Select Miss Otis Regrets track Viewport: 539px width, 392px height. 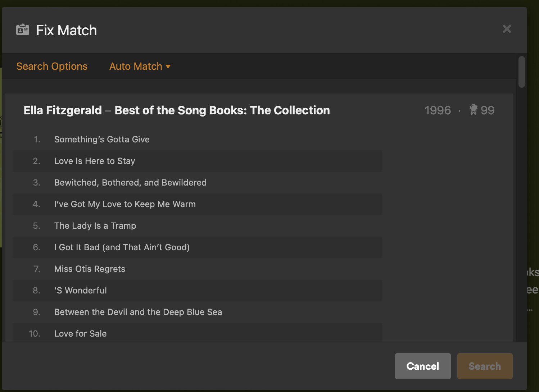pyautogui.click(x=198, y=269)
